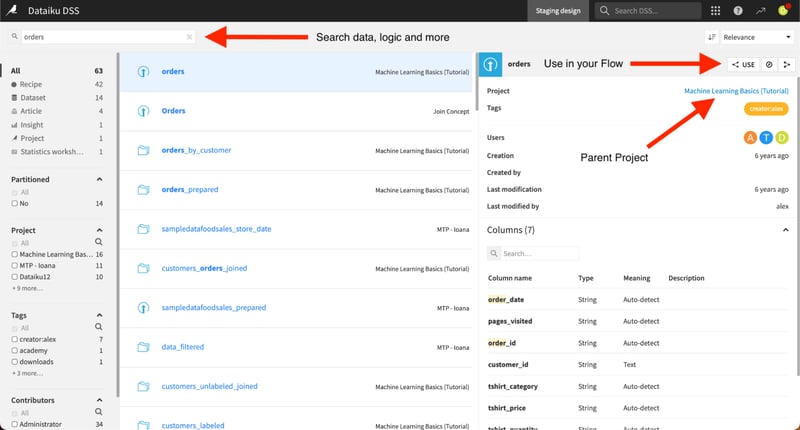The image size is (800, 430).
Task: Expand more projects with '+ 9 more...'
Action: tap(28, 288)
